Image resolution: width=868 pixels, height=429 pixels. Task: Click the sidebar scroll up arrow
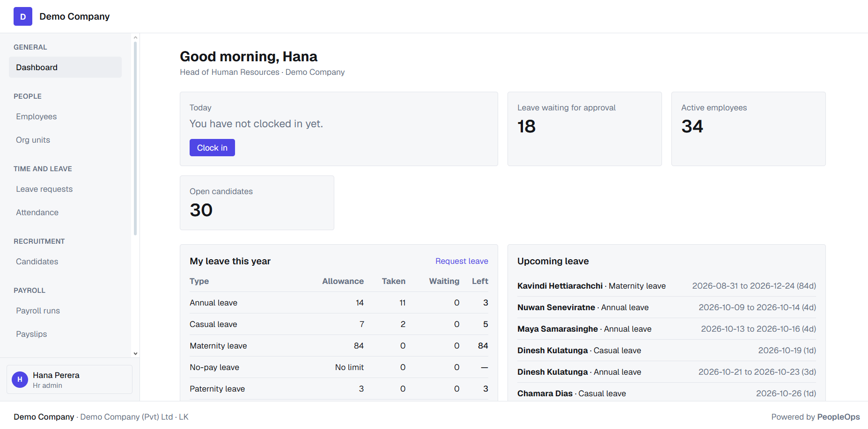[x=135, y=37]
